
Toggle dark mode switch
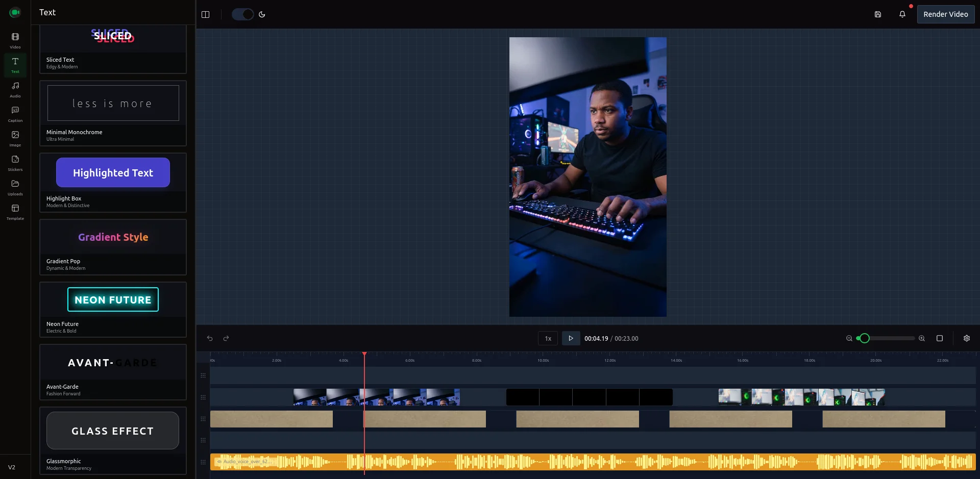243,14
